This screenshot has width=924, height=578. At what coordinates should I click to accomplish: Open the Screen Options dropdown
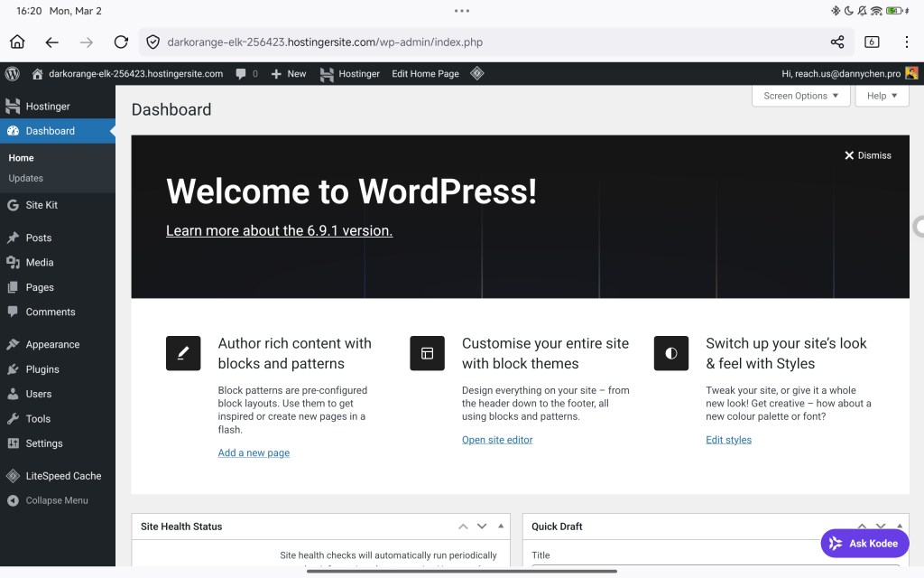[x=799, y=96]
